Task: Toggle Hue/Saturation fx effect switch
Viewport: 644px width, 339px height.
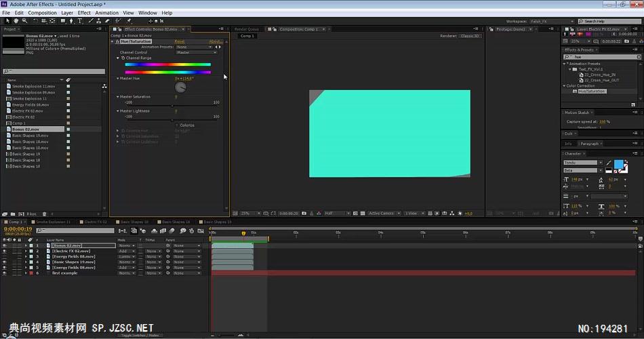Action: (117, 41)
